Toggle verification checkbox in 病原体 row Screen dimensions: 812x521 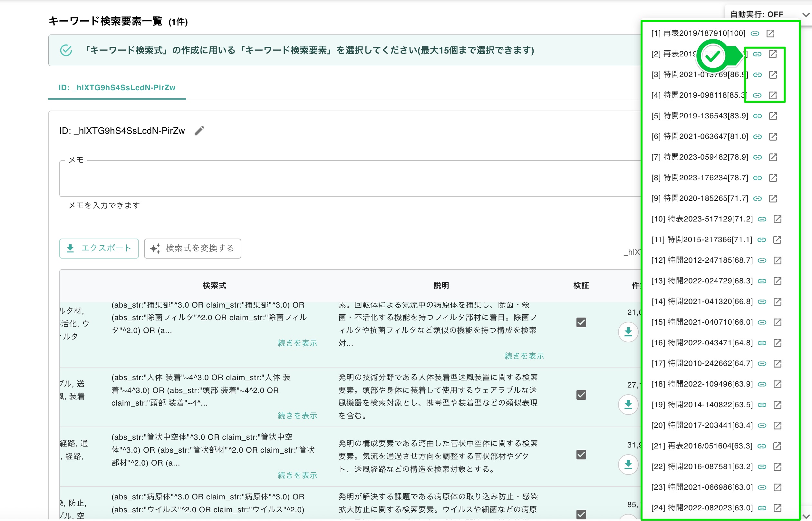click(x=581, y=514)
